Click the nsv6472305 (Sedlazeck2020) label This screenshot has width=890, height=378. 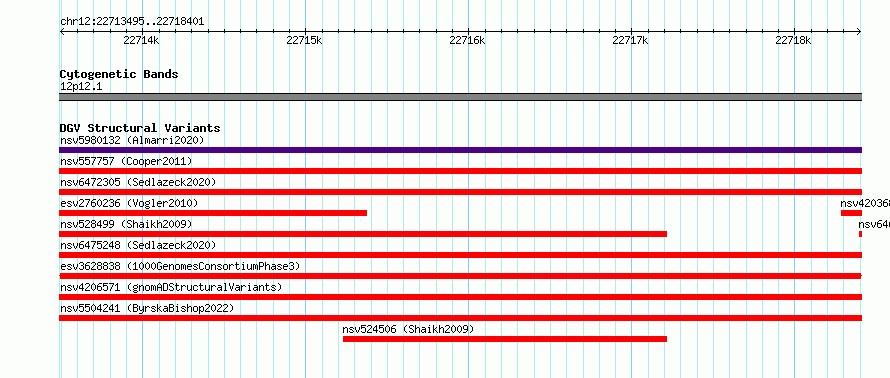pos(138,182)
